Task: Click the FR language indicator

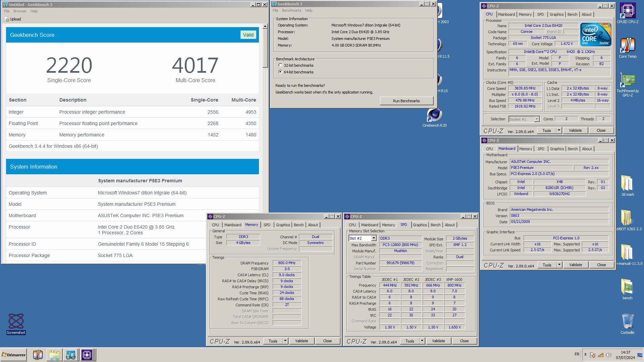Action: click(x=577, y=354)
